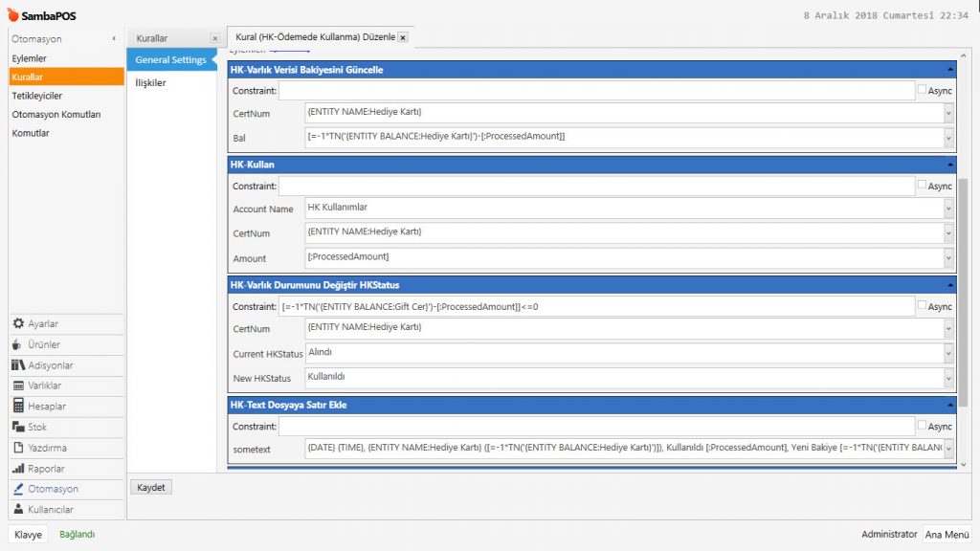The image size is (980, 551).
Task: Click the Ana Menü button
Action: pyautogui.click(x=947, y=535)
